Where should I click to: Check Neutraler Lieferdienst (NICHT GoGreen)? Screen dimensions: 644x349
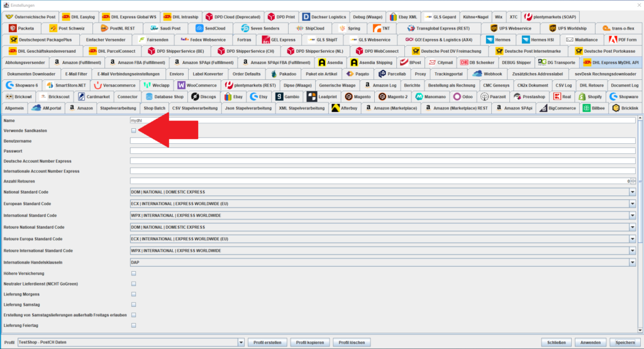(x=133, y=284)
